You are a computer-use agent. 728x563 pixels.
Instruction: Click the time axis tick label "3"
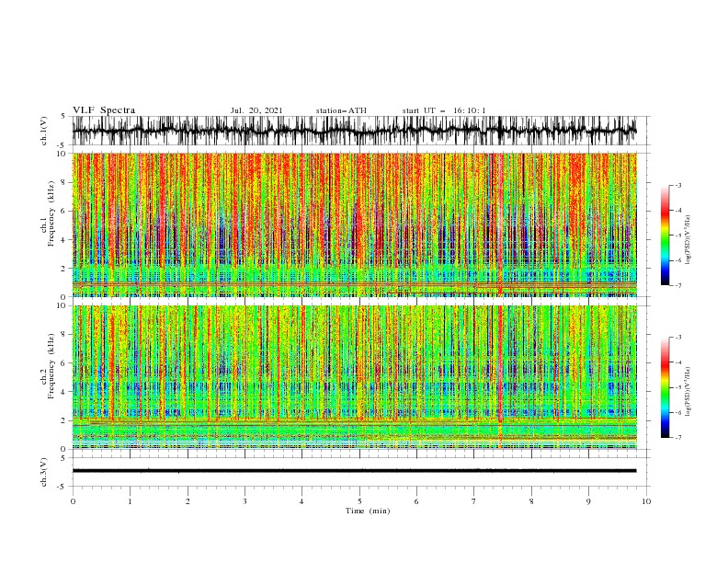[245, 501]
